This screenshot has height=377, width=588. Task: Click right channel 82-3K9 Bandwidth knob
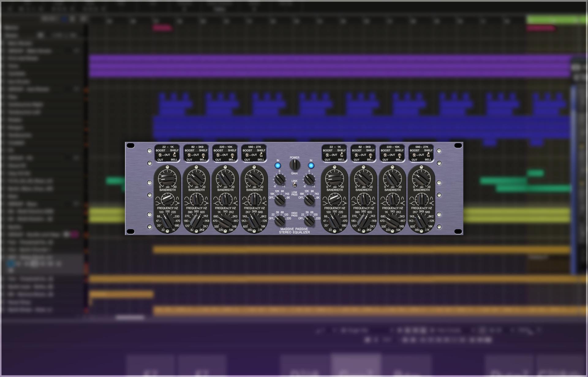364,200
